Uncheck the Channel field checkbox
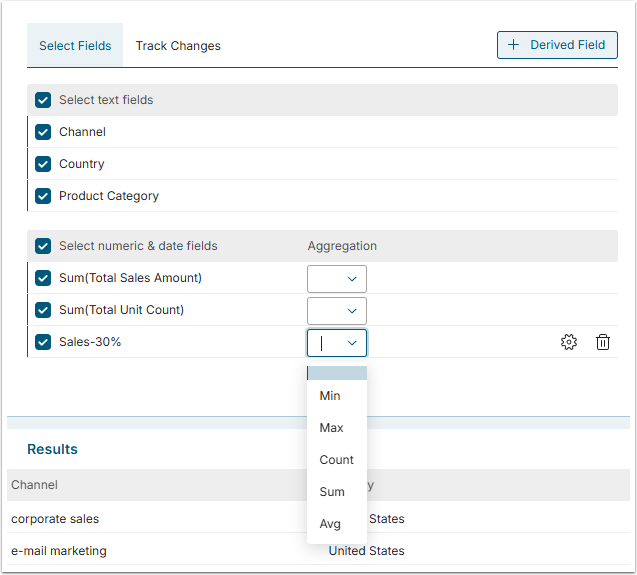This screenshot has height=575, width=637. coord(43,132)
